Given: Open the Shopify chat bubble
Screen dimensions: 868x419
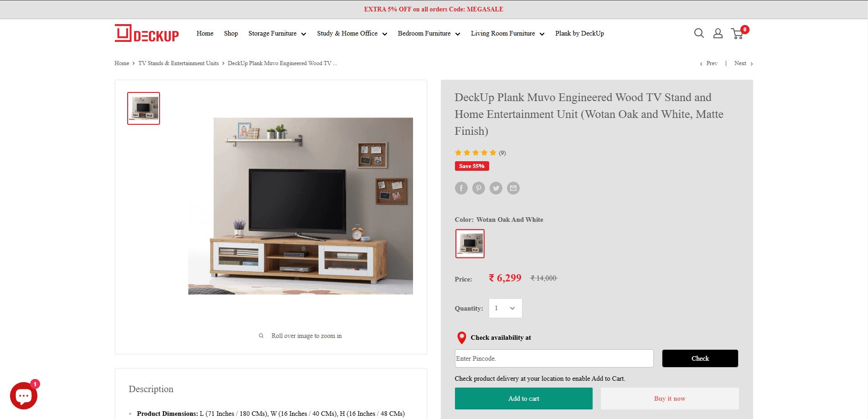Looking at the screenshot, I should 24,395.
